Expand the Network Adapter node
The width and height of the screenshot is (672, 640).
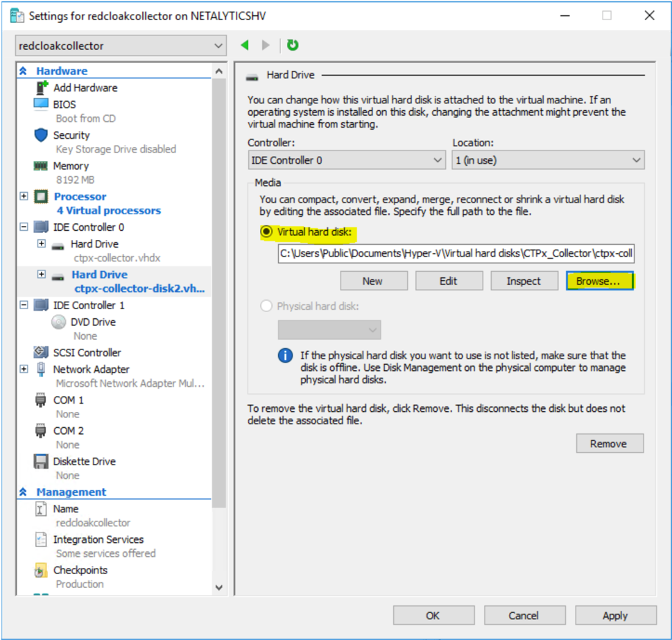point(24,369)
